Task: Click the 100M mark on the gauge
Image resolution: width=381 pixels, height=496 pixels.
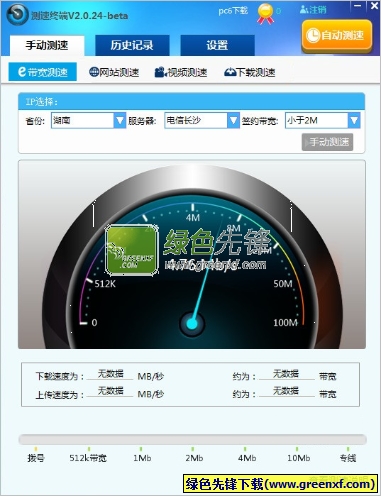Action: [x=285, y=322]
